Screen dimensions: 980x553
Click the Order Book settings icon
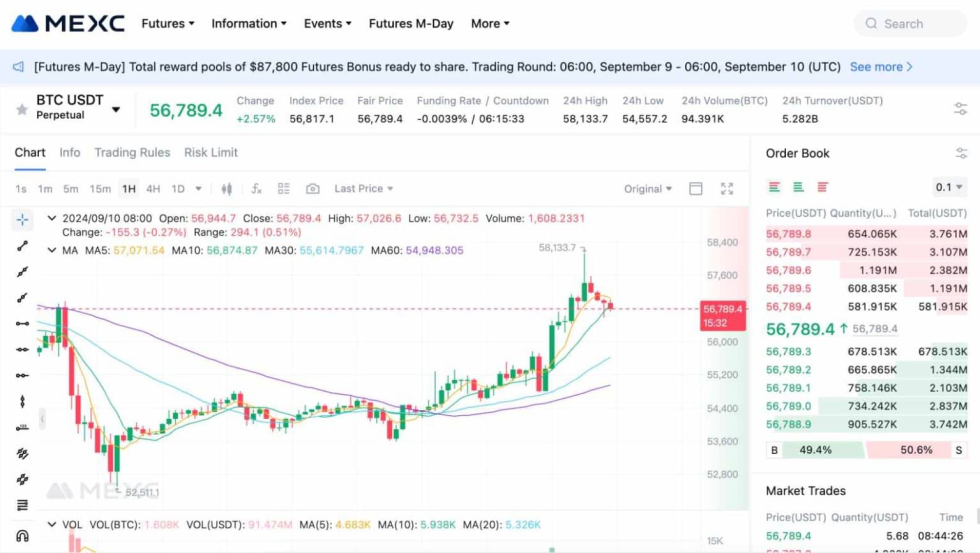coord(961,153)
